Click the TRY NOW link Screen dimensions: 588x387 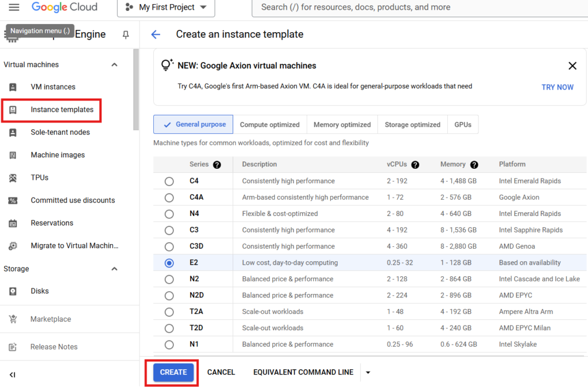tap(557, 87)
